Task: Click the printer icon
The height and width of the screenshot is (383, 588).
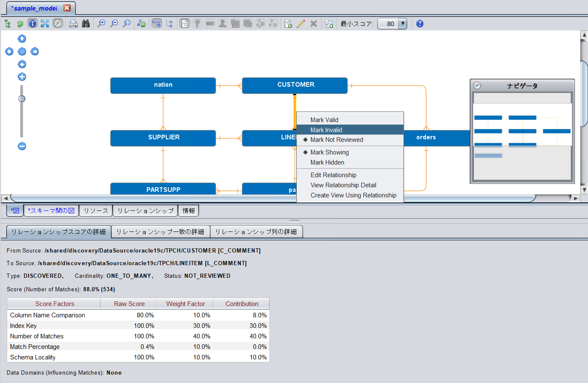Action: click(73, 24)
